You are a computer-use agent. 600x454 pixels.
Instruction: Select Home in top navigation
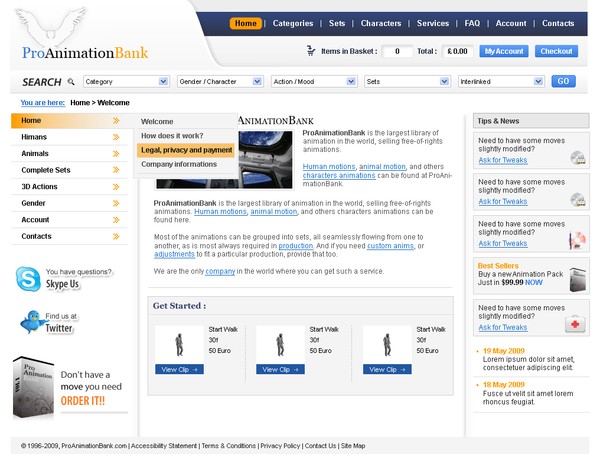click(246, 23)
